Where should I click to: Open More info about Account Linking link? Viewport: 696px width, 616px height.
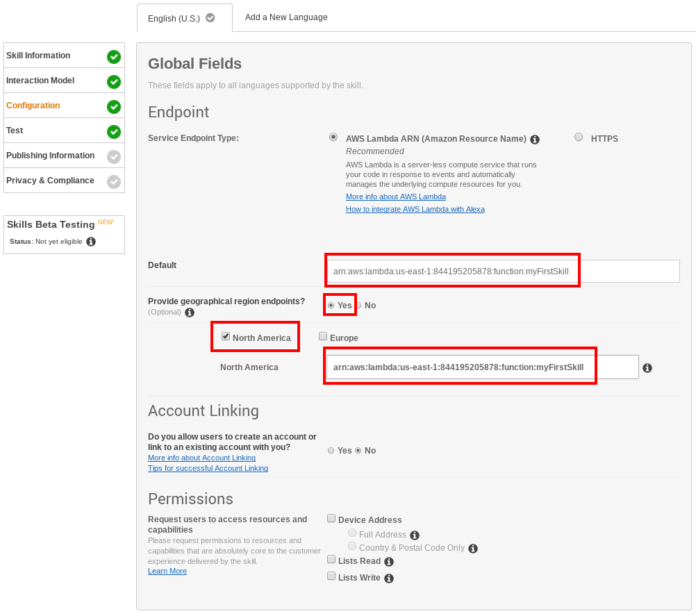pyautogui.click(x=201, y=458)
